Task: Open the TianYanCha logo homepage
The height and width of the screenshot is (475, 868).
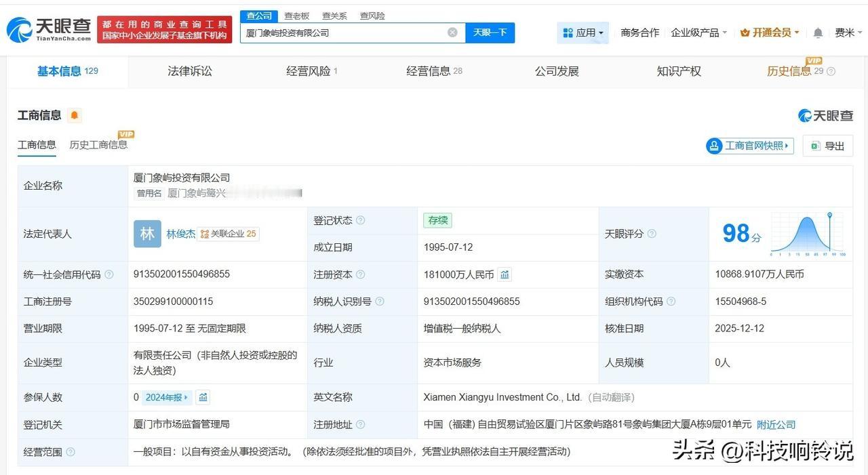Action: pos(49,29)
